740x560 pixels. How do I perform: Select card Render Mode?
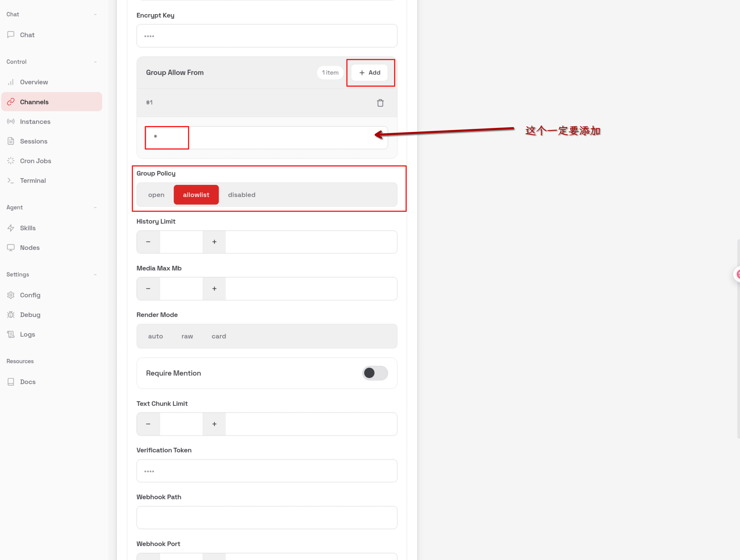[x=219, y=336]
